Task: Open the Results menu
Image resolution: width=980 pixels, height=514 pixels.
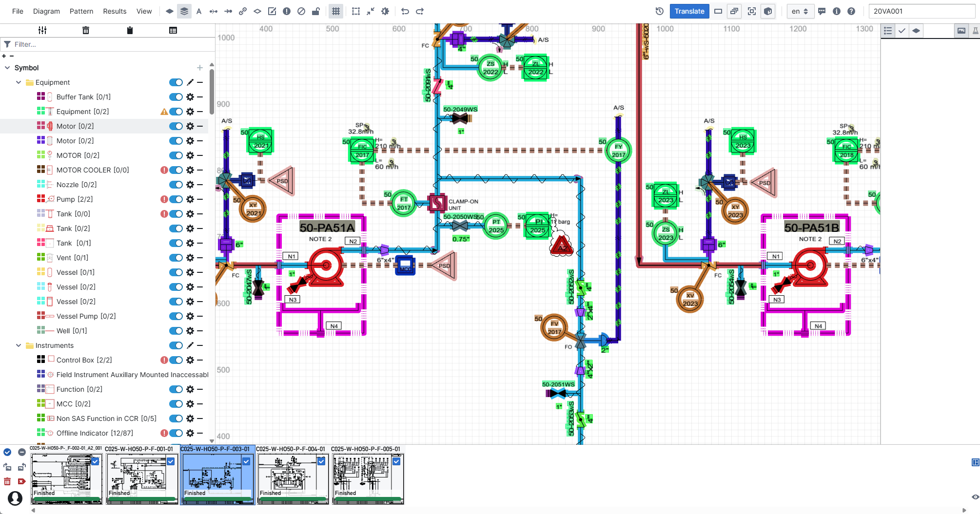Action: coord(114,11)
